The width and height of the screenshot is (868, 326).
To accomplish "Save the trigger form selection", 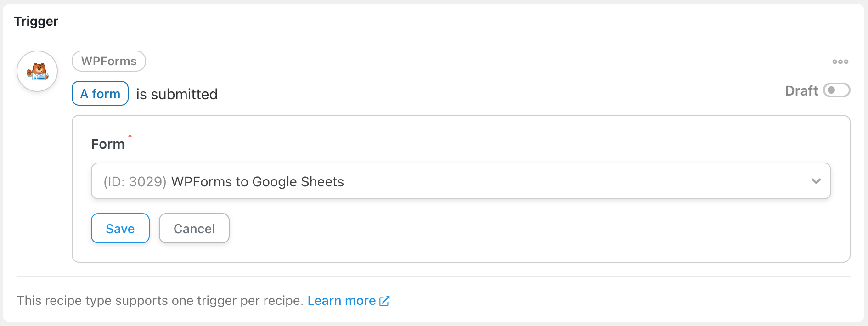I will tap(120, 228).
